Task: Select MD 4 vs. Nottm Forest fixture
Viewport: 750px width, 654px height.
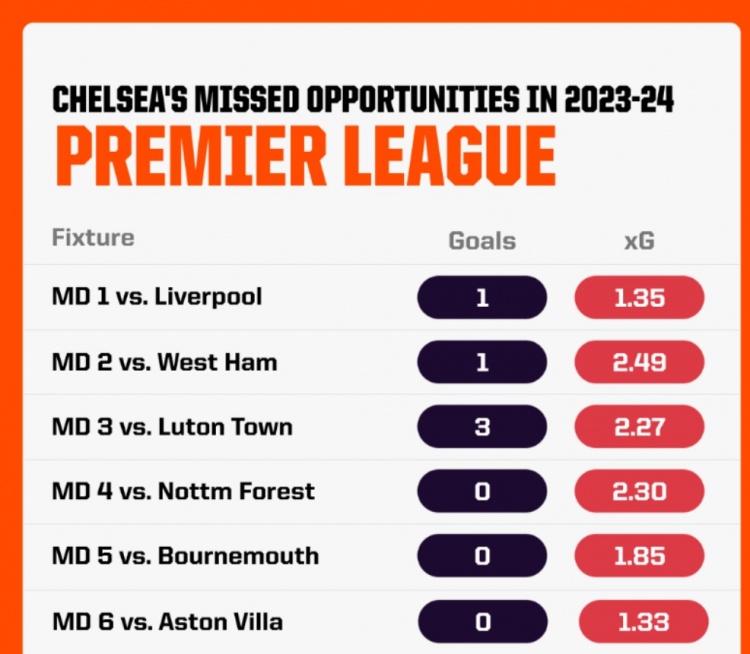Action: [183, 491]
